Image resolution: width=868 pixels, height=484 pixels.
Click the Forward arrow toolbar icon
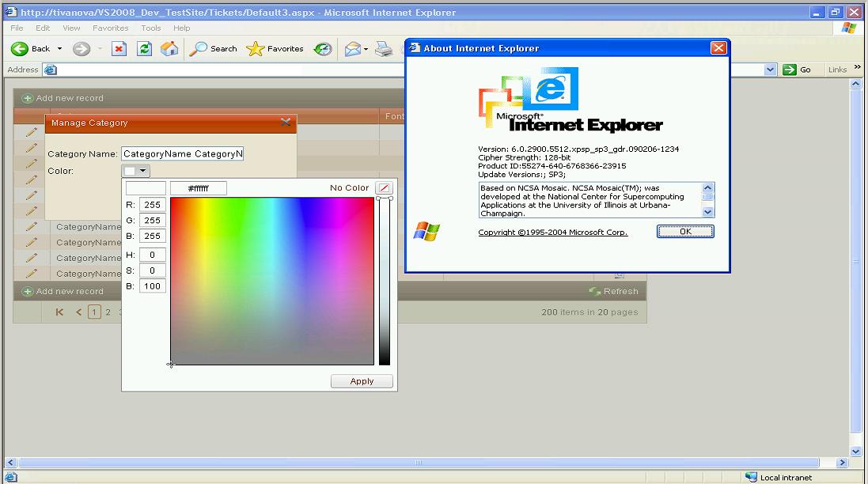pyautogui.click(x=81, y=49)
